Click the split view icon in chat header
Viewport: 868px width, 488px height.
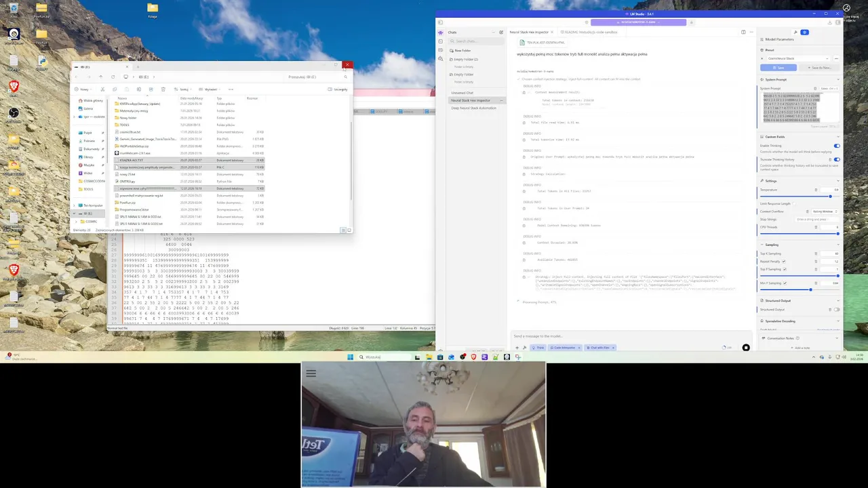pyautogui.click(x=743, y=32)
